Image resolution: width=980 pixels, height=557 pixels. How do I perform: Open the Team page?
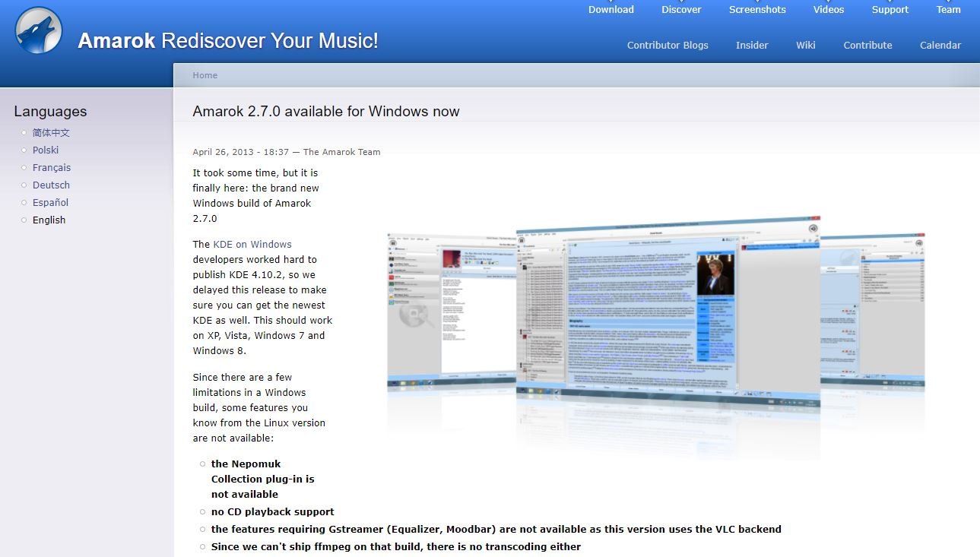[x=949, y=9]
